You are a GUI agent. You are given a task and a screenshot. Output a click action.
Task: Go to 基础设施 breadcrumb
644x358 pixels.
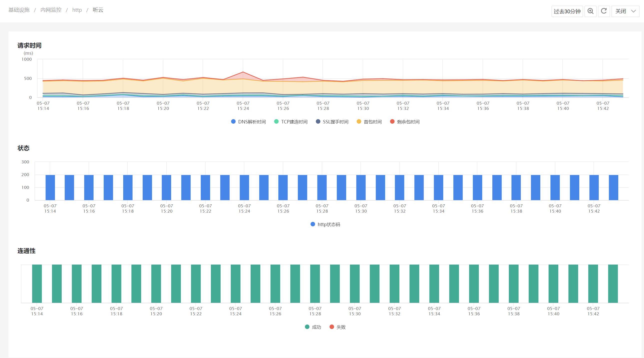[19, 10]
